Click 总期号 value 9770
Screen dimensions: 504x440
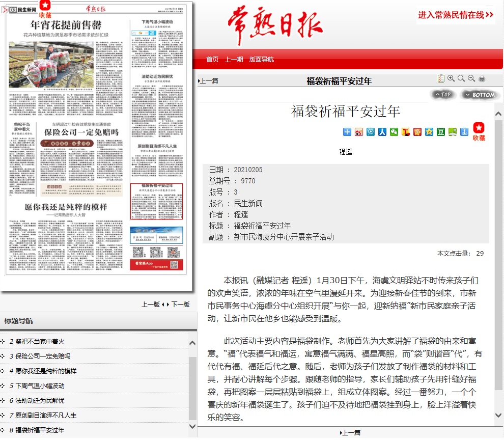pos(248,181)
